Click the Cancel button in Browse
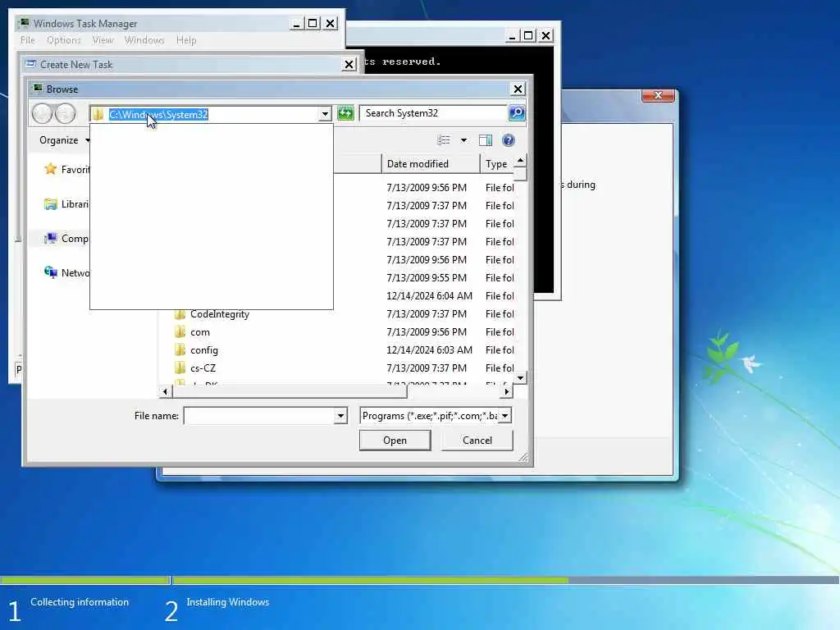 pyautogui.click(x=477, y=441)
